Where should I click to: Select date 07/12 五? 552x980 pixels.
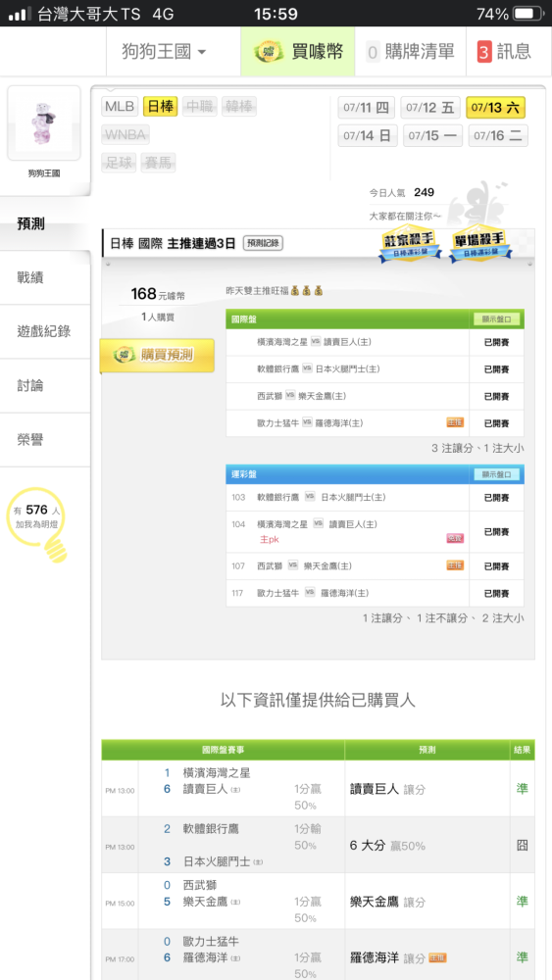click(x=430, y=108)
